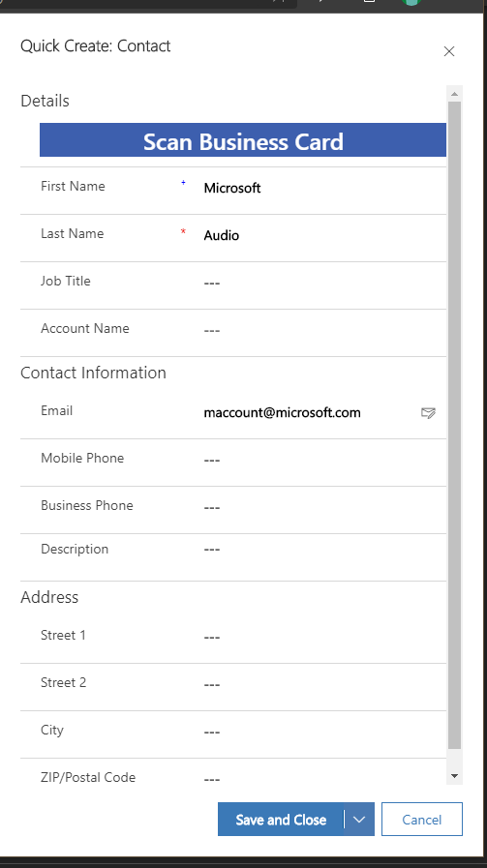
Task: Select the First Name field containing Microsoft
Action: (x=323, y=189)
